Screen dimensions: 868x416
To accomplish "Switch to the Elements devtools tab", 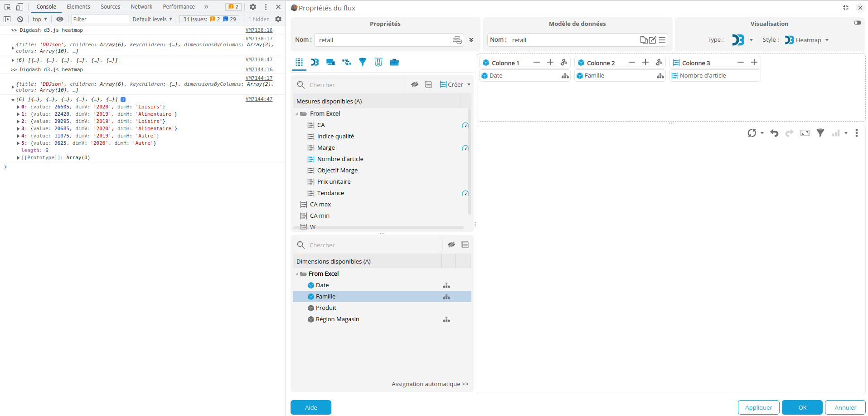I will click(78, 7).
